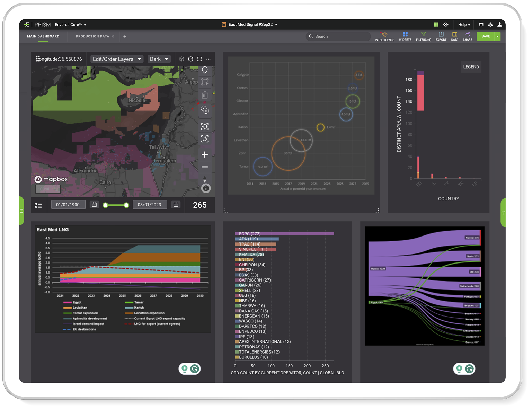This screenshot has width=532, height=410.
Task: Open the Enverus Core product dropdown
Action: (71, 25)
